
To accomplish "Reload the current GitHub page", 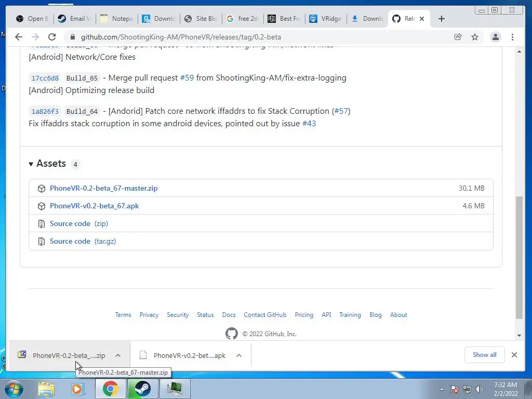I will pyautogui.click(x=51, y=37).
